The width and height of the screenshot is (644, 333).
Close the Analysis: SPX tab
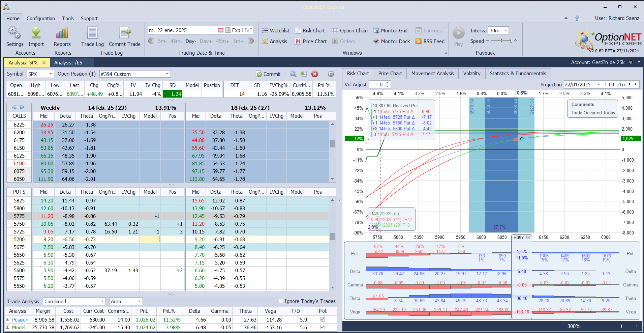pyautogui.click(x=44, y=63)
